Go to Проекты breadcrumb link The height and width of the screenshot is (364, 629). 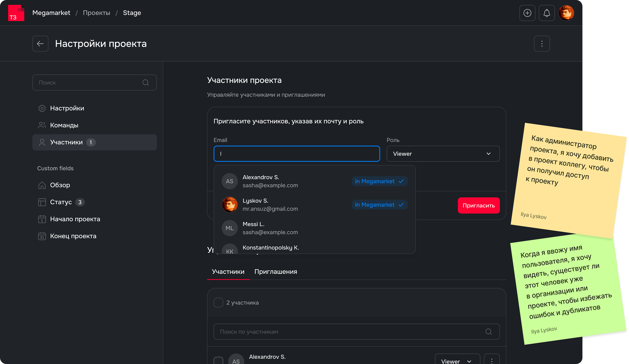pyautogui.click(x=96, y=13)
